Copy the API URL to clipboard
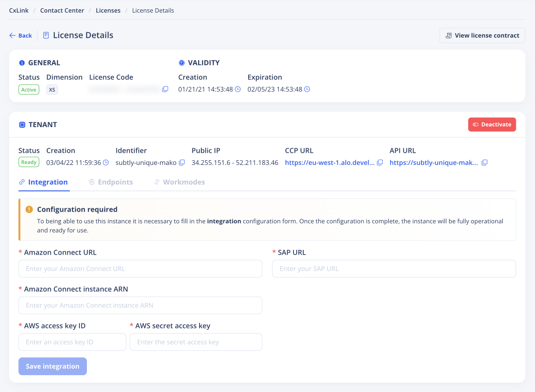The height and width of the screenshot is (392, 535). coord(485,163)
